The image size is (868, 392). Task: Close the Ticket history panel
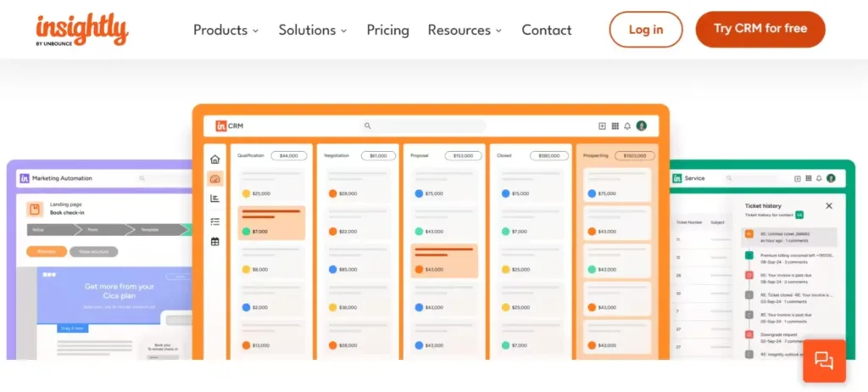(829, 205)
